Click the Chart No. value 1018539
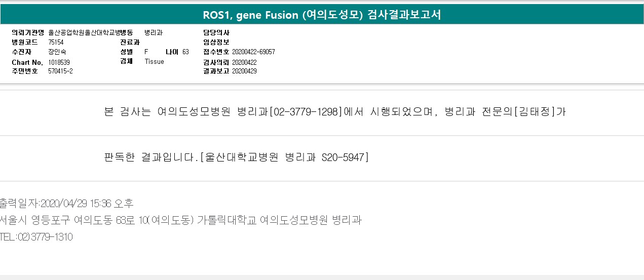644x280 pixels. [x=59, y=62]
